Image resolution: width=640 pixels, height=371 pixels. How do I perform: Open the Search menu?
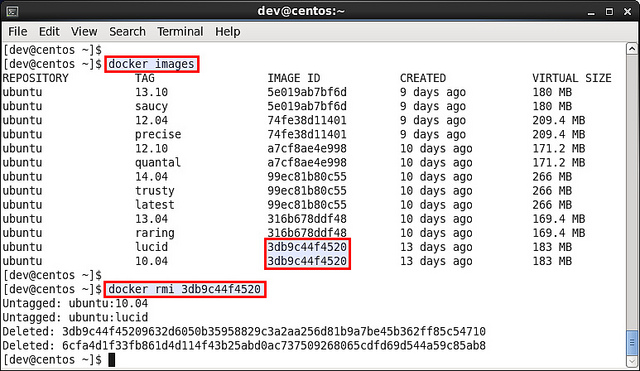coord(127,31)
